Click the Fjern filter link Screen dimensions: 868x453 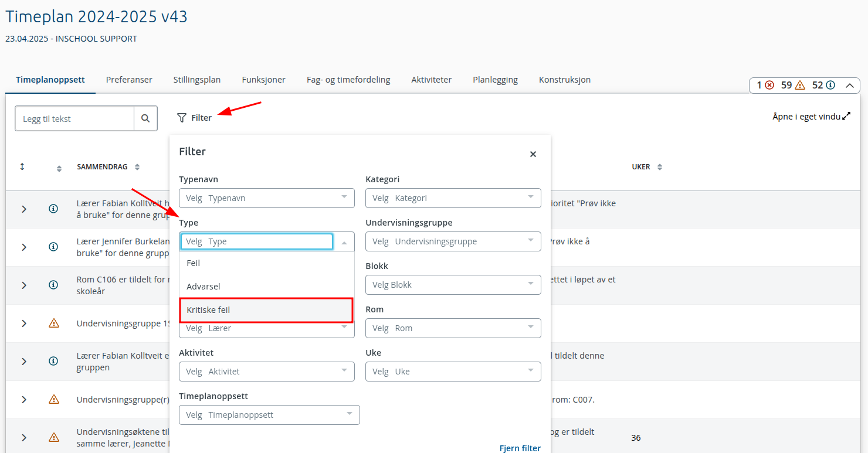(x=520, y=448)
